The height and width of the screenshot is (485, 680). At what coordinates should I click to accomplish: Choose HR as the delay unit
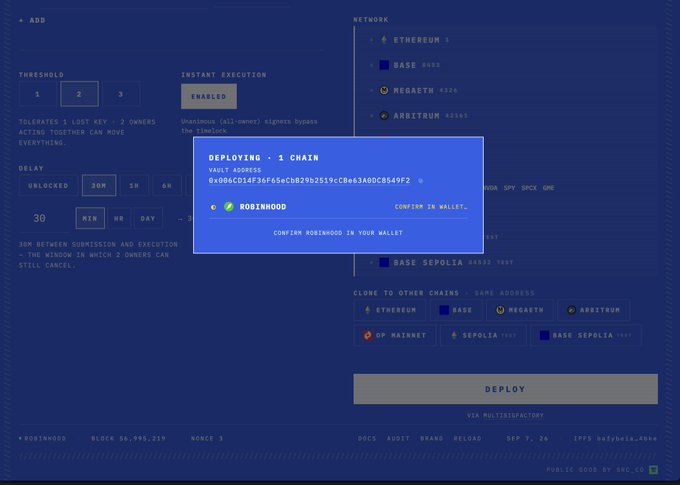click(x=119, y=218)
